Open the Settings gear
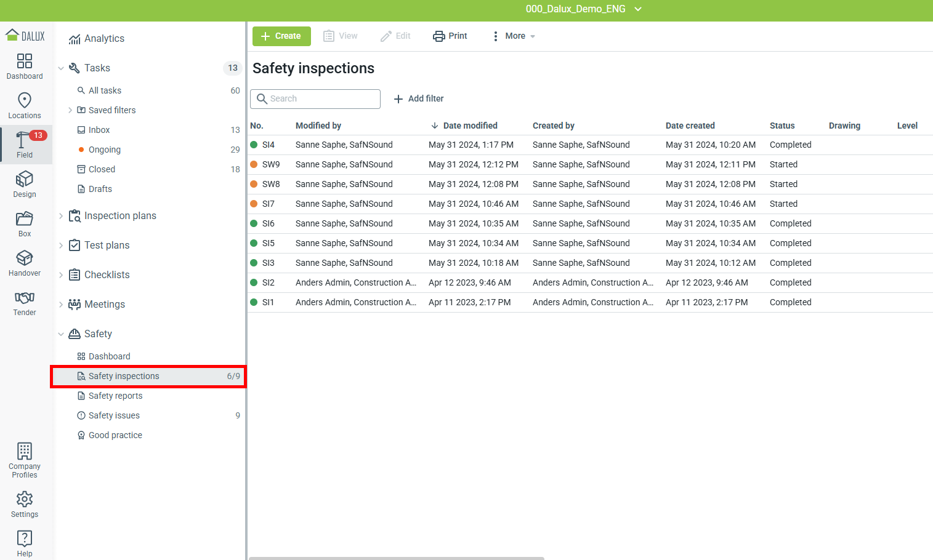 tap(25, 505)
